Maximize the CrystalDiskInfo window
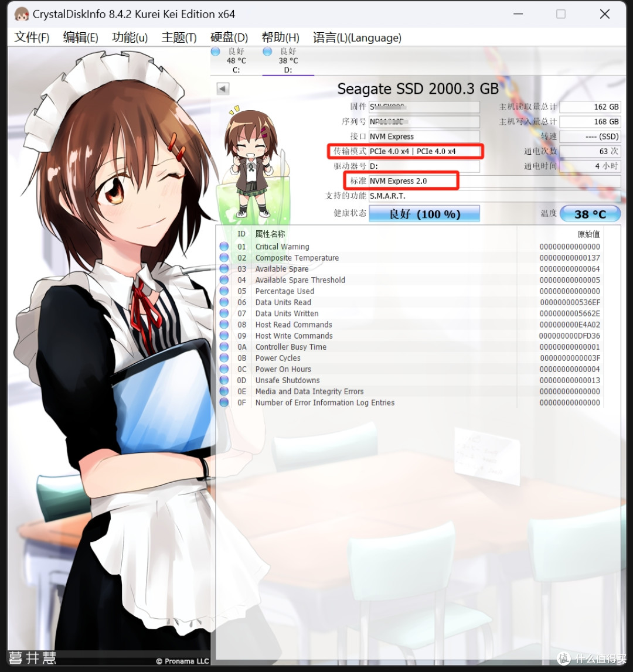 561,14
